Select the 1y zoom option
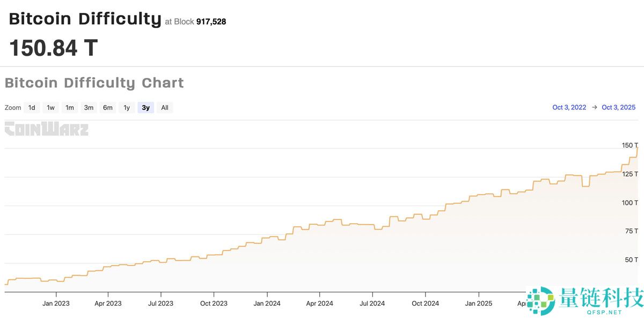The width and height of the screenshot is (644, 318). [x=127, y=107]
